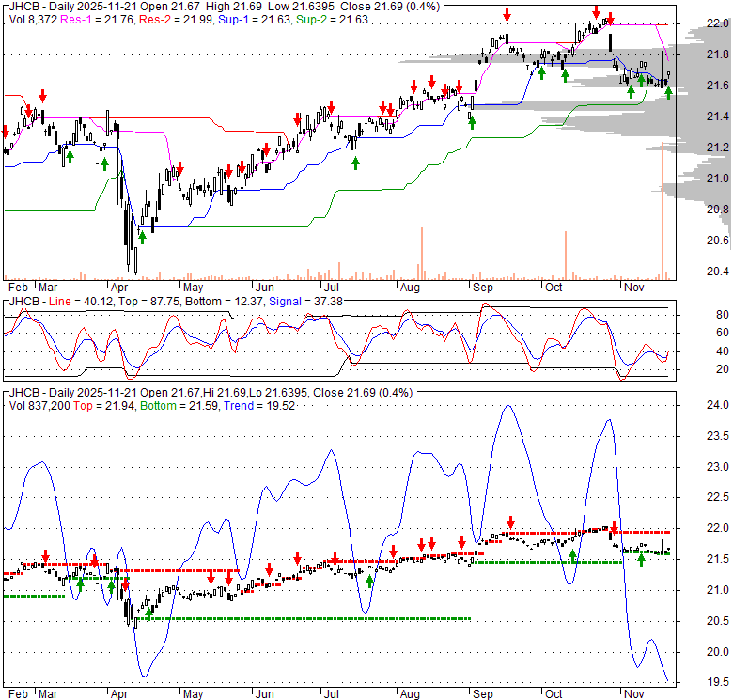This screenshot has width=733, height=700.
Task: Click the green Bottom = 21.59 label
Action: (x=179, y=406)
